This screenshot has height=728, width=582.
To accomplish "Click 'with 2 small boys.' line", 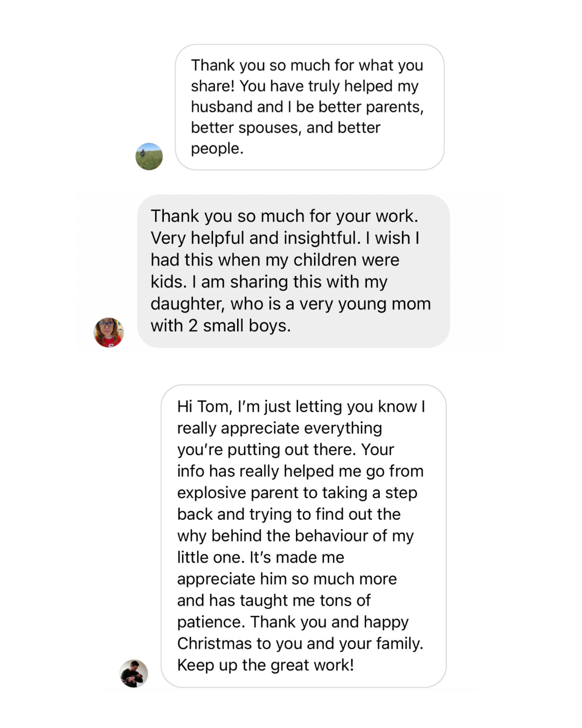I will [220, 326].
